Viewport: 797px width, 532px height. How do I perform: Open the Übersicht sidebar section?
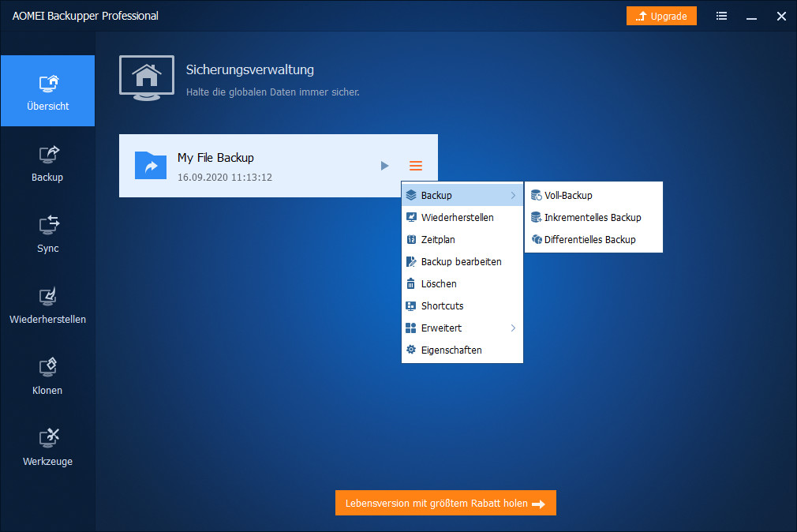(48, 91)
